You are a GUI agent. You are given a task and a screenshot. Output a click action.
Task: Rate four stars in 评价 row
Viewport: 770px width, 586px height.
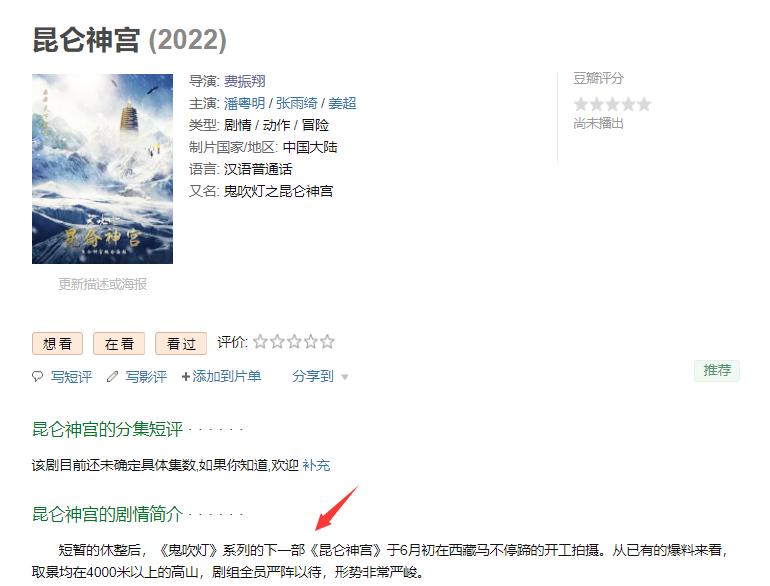tap(311, 341)
